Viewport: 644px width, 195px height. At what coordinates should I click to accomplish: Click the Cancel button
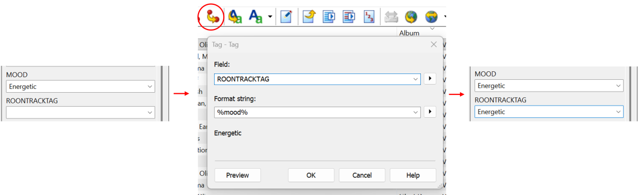tap(362, 175)
